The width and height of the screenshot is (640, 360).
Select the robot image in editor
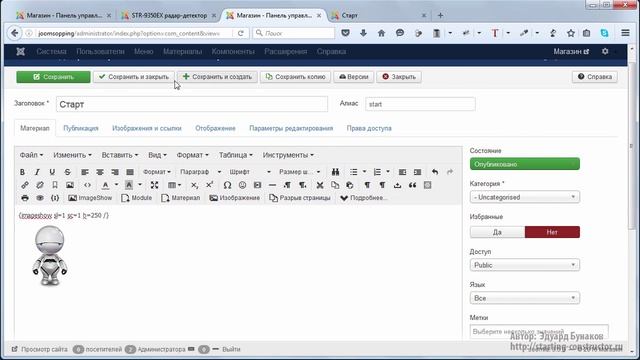[50, 255]
